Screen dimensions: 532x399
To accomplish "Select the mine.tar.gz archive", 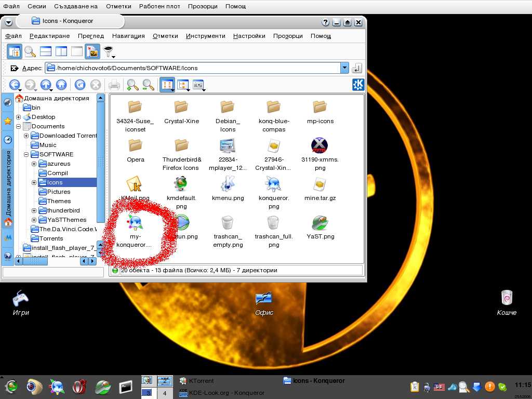I will (x=320, y=189).
